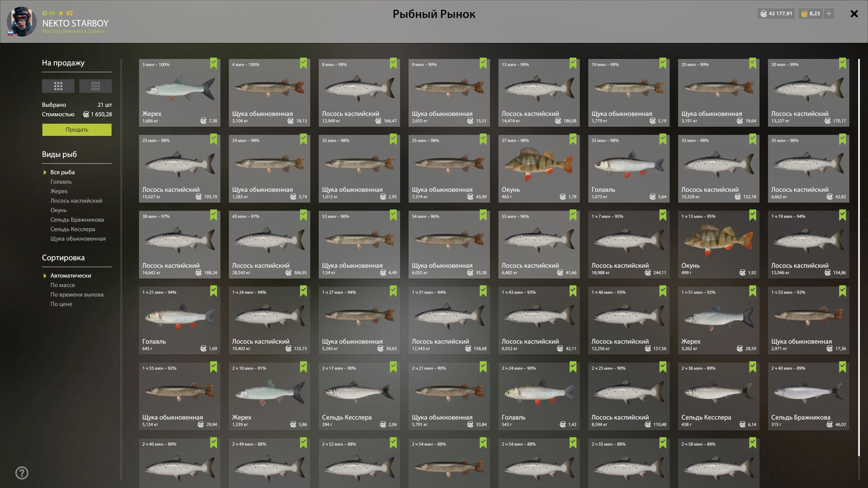Viewport: 868px width, 488px height.
Task: Sort fish По цене
Action: 61,304
